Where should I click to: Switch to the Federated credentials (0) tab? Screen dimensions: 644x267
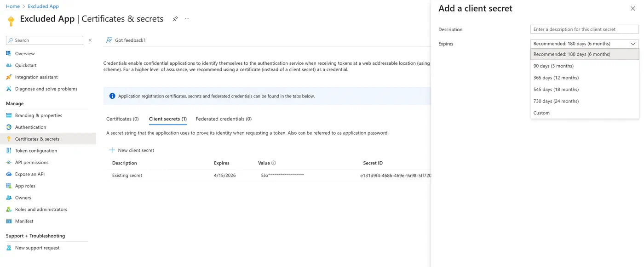click(224, 119)
